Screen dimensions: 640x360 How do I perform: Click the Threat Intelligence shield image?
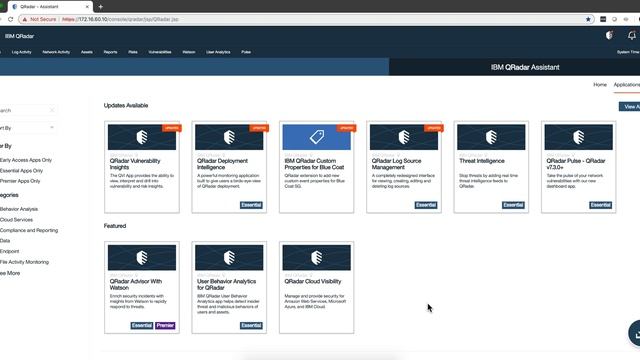491,137
